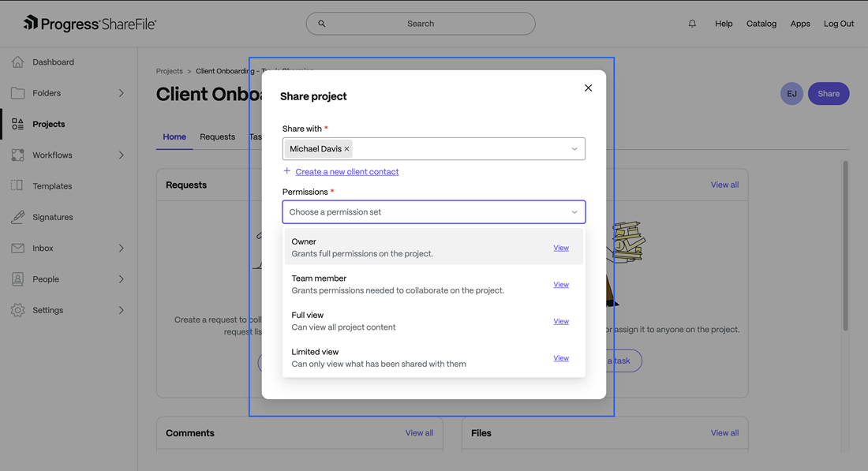This screenshot has height=471, width=868.
Task: Click the Workflows sidebar icon
Action: pyautogui.click(x=17, y=155)
